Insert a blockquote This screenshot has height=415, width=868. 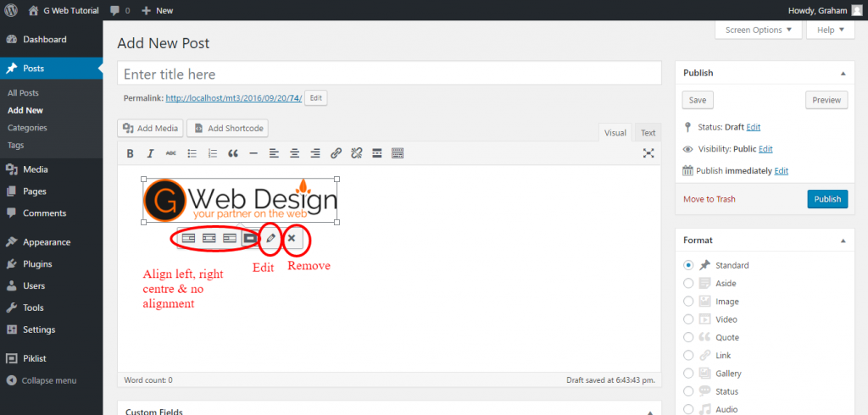tap(233, 153)
